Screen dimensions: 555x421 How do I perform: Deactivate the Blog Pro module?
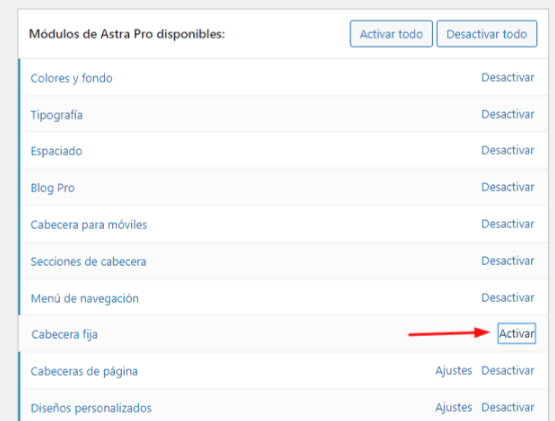click(508, 187)
